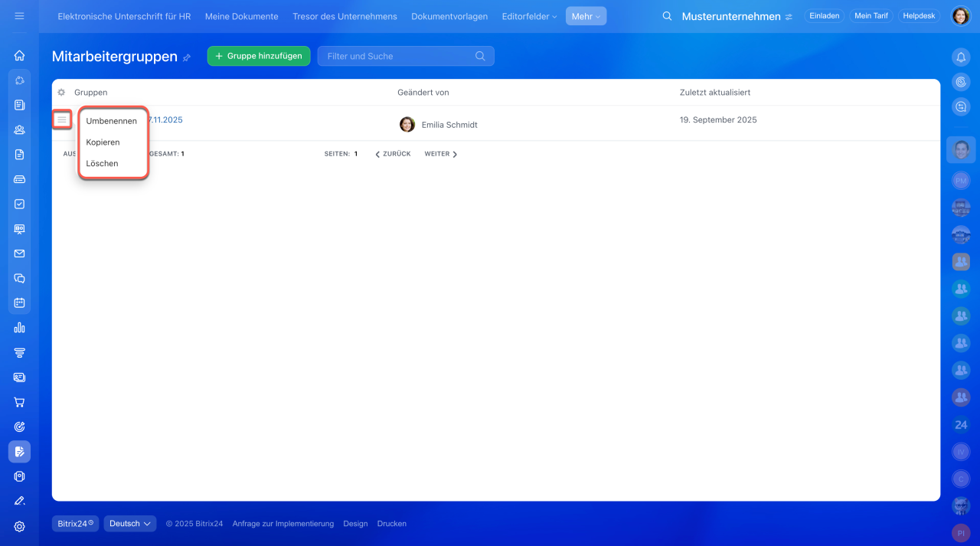Open the shopping cart icon in sidebar
Screen dimensions: 980x546
pos(19,402)
